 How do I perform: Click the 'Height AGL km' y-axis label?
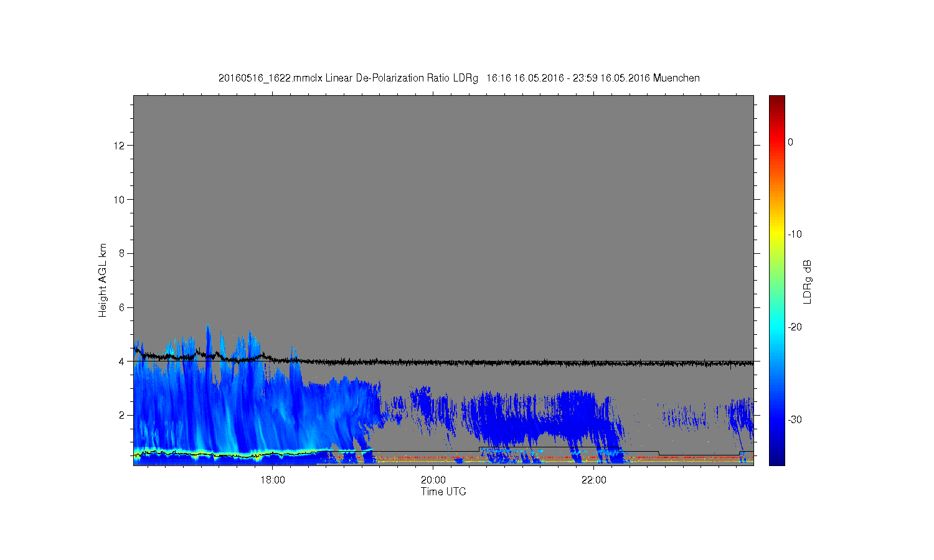(103, 281)
